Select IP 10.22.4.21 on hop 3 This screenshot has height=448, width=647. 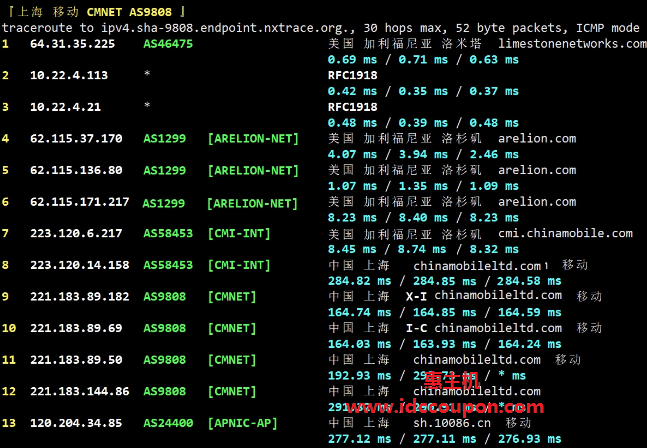(65, 107)
